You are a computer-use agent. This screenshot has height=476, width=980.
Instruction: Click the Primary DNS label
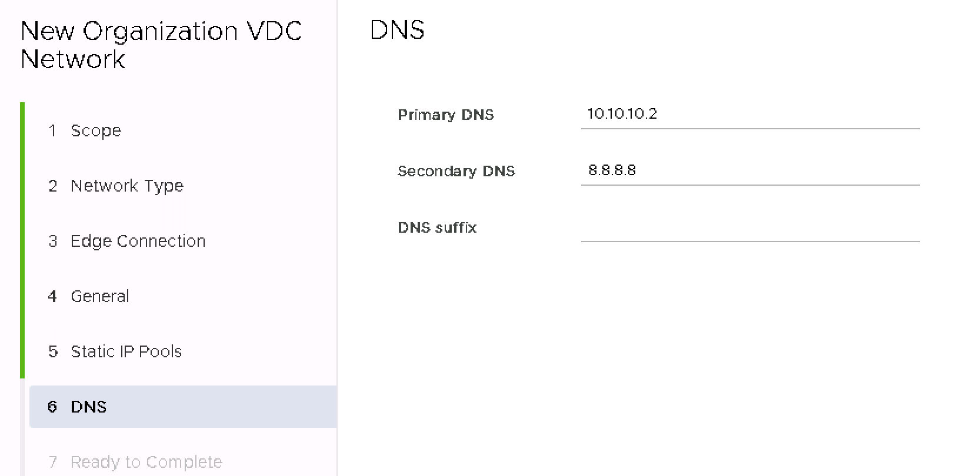pyautogui.click(x=446, y=115)
